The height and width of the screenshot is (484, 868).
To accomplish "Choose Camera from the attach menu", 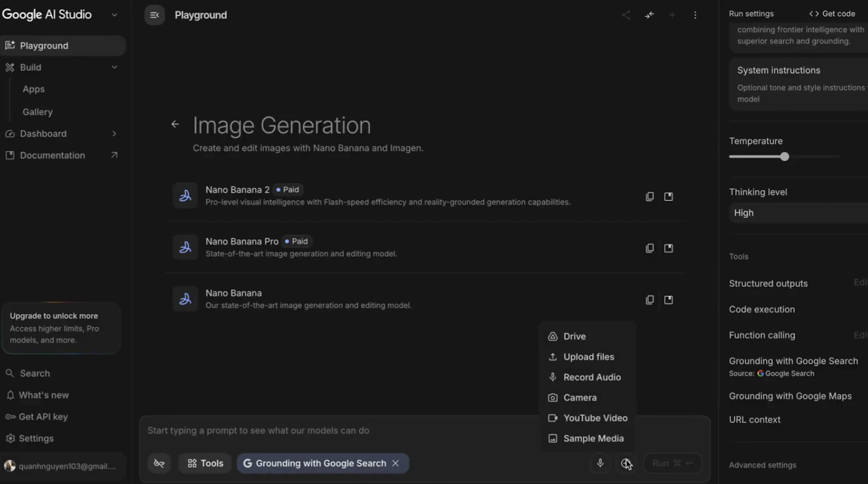I will (589, 397).
